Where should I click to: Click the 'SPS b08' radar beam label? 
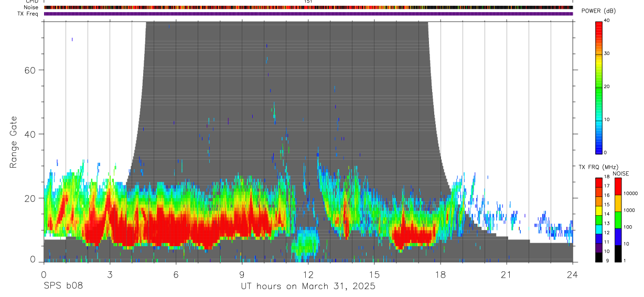[63, 286]
